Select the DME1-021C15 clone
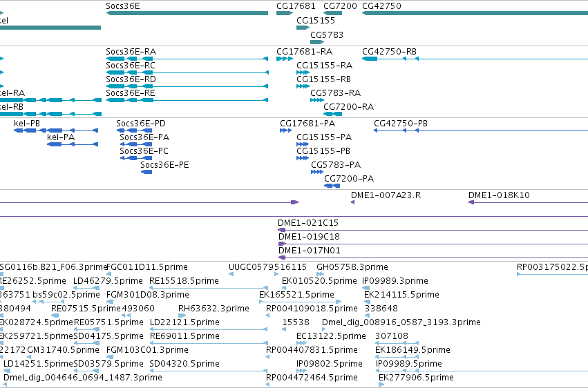The height and width of the screenshot is (388, 588). tap(433, 230)
